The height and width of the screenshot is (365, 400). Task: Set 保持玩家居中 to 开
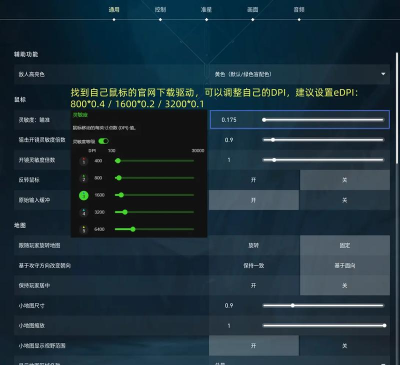coord(254,286)
